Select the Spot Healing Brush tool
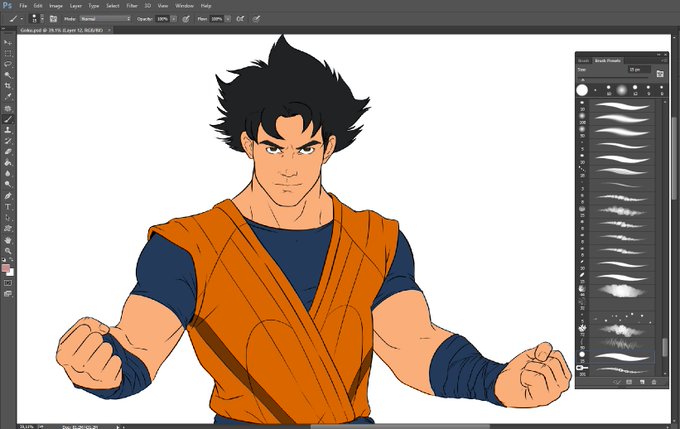The image size is (680, 429). pos(8,108)
